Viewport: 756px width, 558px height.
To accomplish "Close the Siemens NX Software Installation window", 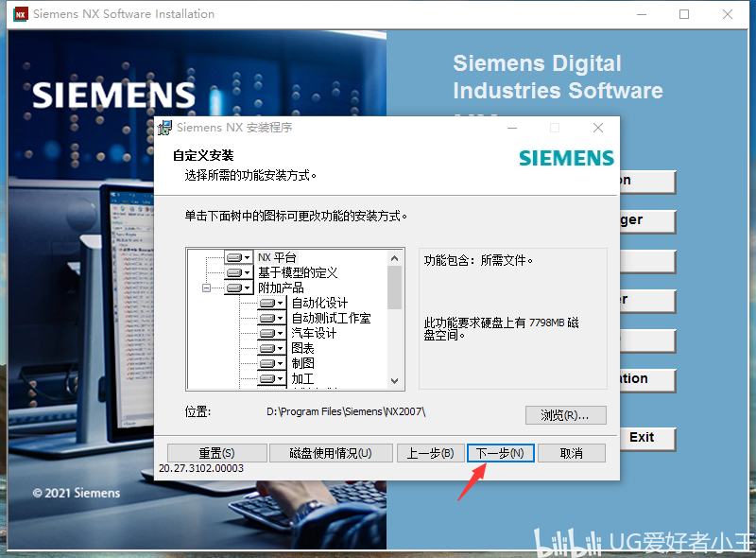I will click(x=728, y=14).
